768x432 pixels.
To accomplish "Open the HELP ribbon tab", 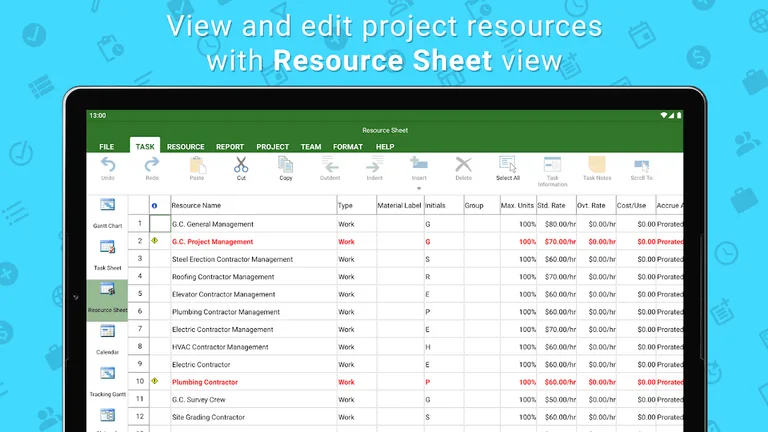I will point(385,146).
